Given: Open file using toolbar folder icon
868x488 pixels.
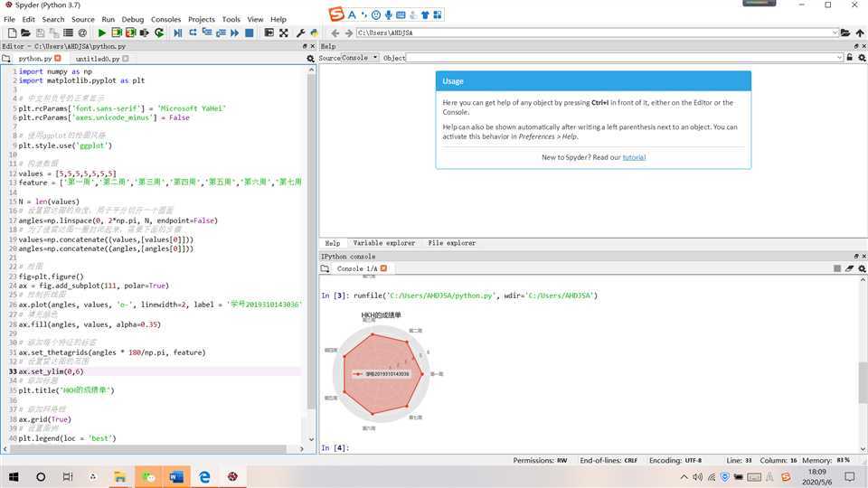Looking at the screenshot, I should [x=25, y=33].
